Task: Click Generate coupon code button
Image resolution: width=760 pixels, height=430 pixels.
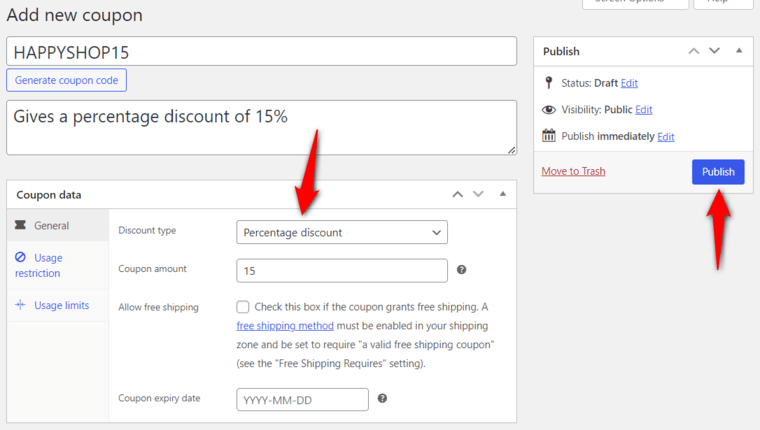Action: pos(66,80)
